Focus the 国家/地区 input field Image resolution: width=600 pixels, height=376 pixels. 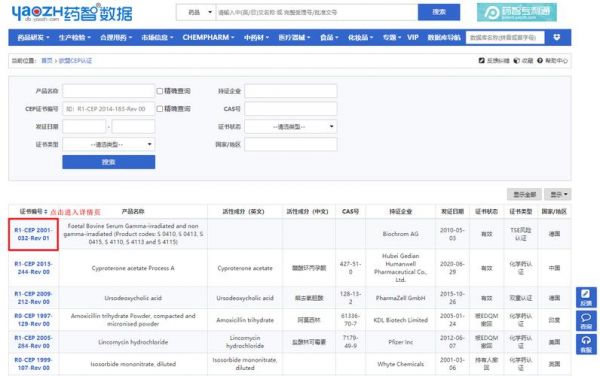click(x=290, y=144)
